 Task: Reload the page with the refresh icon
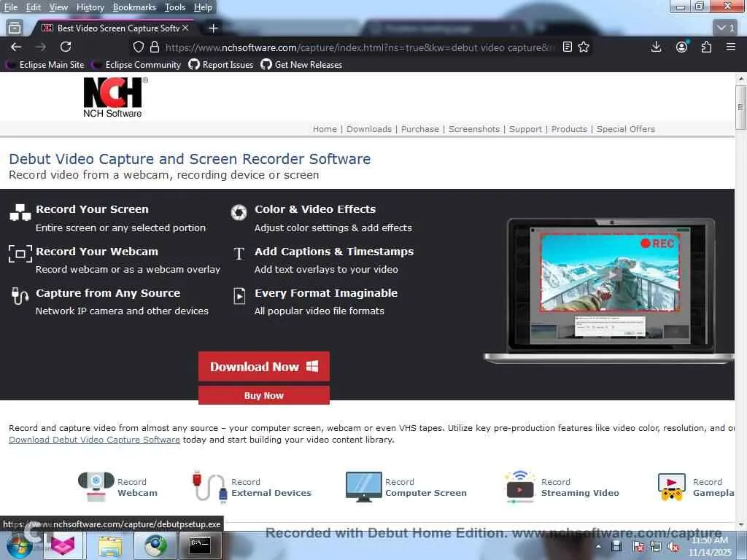click(x=66, y=47)
